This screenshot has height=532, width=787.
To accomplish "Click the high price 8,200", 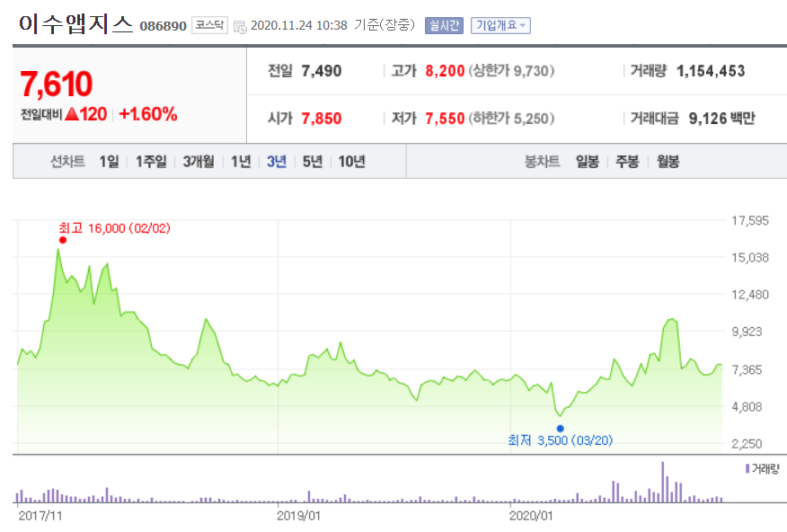I will pyautogui.click(x=445, y=71).
